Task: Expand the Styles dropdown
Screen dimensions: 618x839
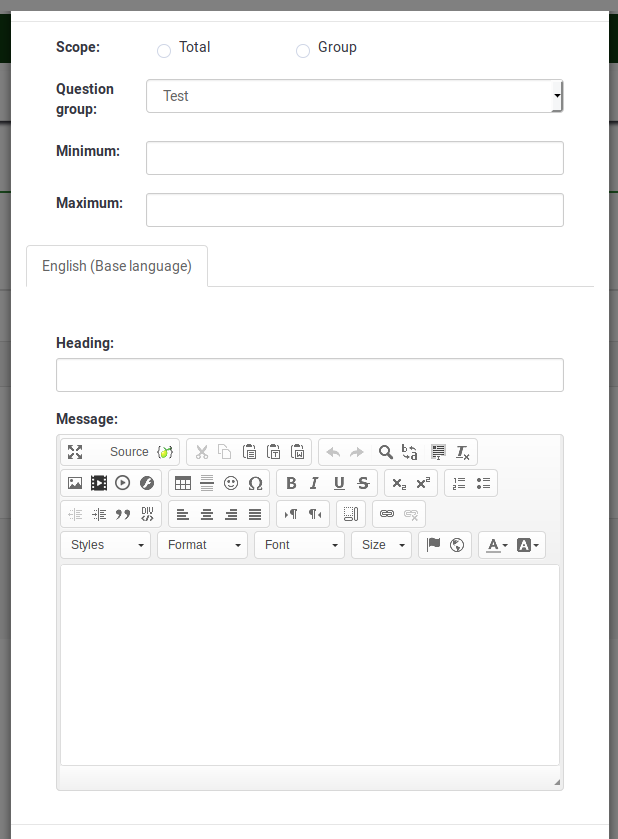Action: (106, 545)
